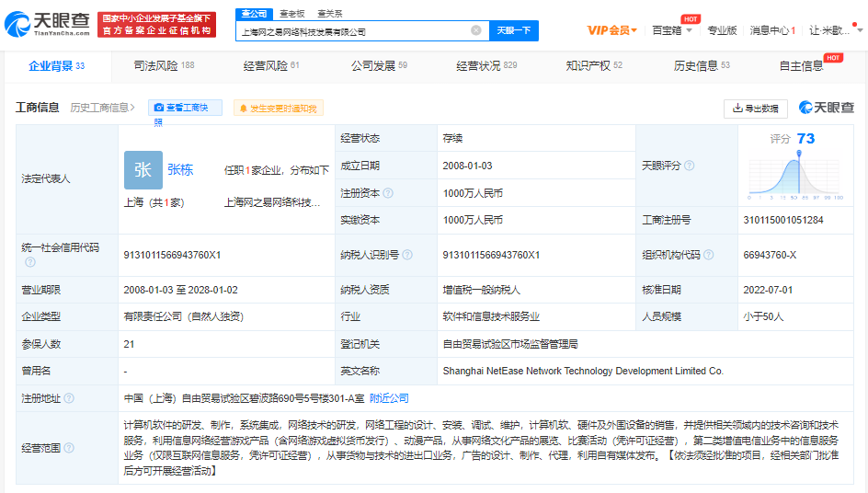This screenshot has height=493, width=868.
Task: Clear the search box with the X icon
Action: [x=475, y=30]
